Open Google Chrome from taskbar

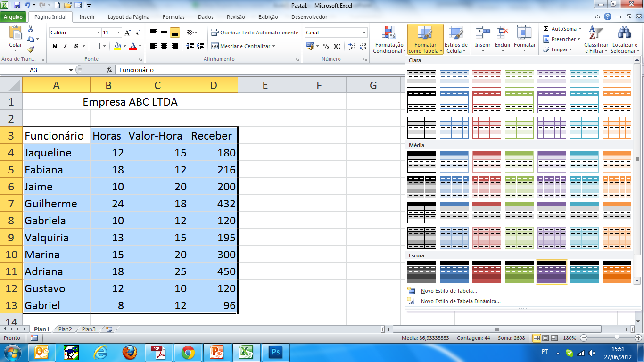coord(188,352)
